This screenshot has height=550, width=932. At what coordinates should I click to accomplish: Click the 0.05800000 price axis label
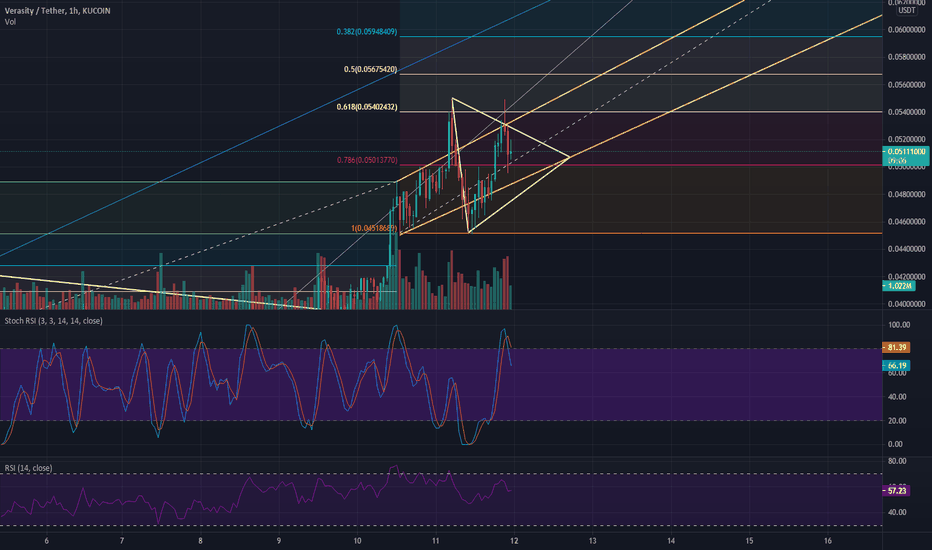pyautogui.click(x=906, y=57)
